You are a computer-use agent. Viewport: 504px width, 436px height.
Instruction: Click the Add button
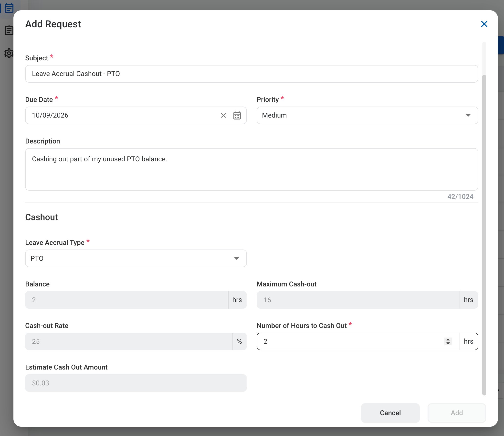click(457, 413)
